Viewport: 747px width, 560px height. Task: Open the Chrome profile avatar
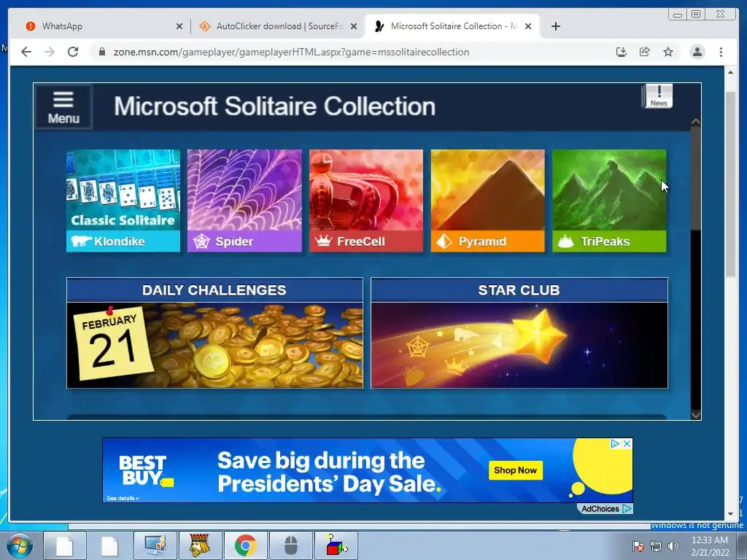tap(697, 52)
